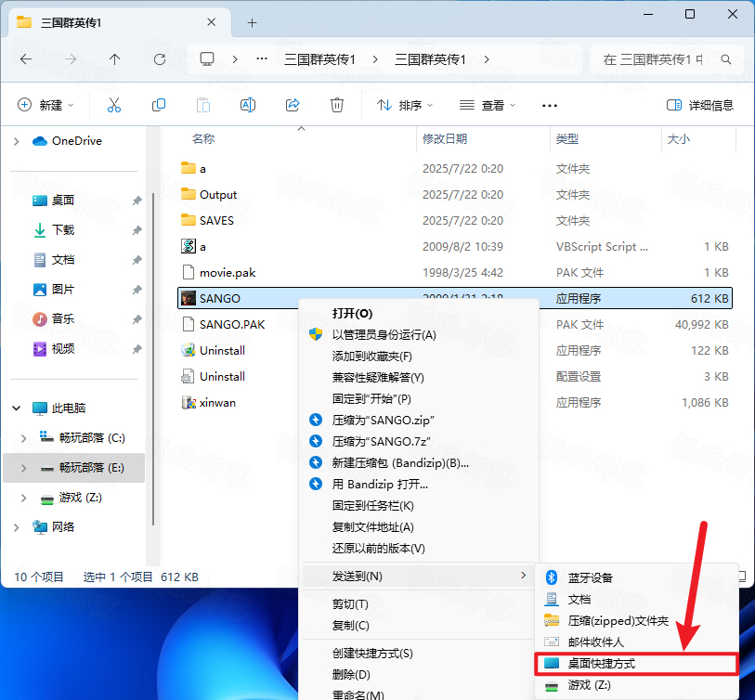Refresh the current folder
The height and width of the screenshot is (700, 755).
160,59
